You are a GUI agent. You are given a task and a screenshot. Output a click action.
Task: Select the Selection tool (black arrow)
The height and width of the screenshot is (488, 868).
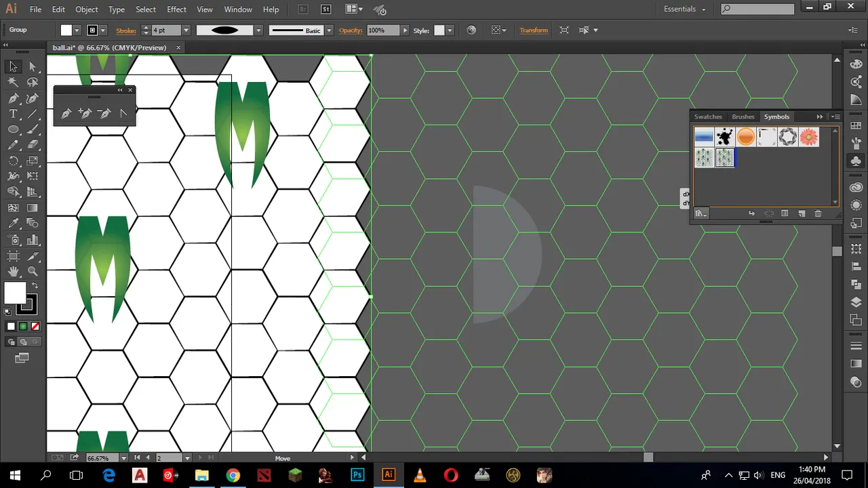[x=13, y=66]
